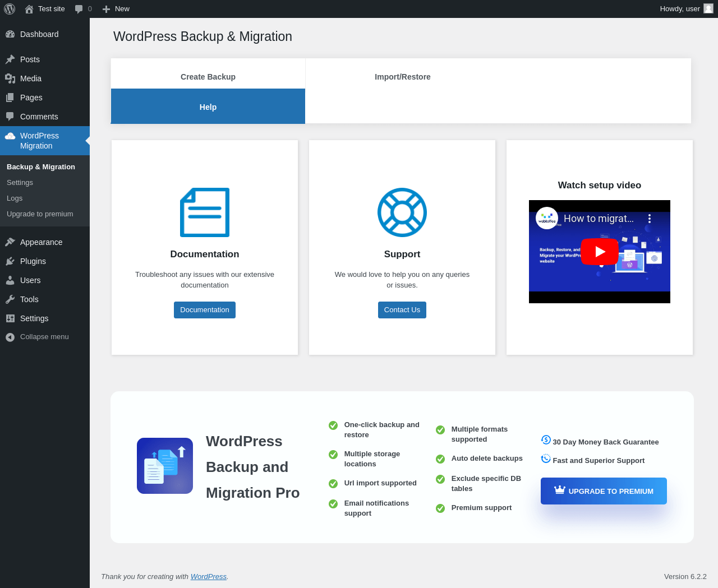Click the Collapse menu label
This screenshot has width=718, height=588.
(44, 337)
